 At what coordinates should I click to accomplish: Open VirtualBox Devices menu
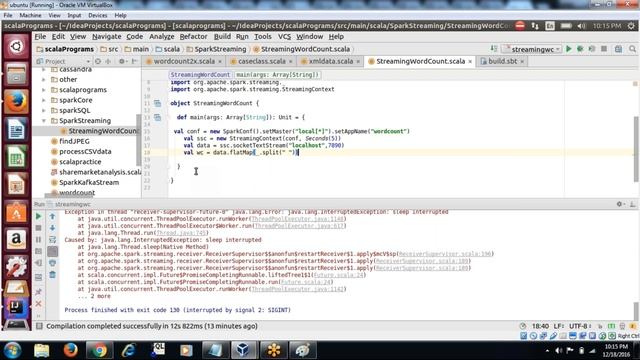pos(98,16)
